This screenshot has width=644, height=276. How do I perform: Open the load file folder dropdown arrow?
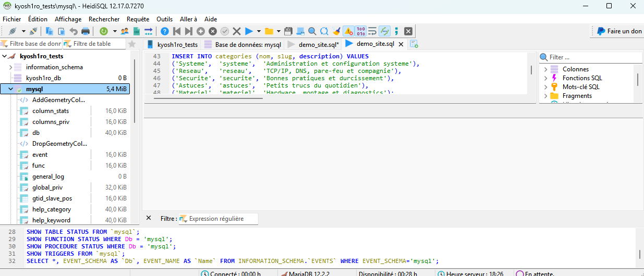coord(279,31)
